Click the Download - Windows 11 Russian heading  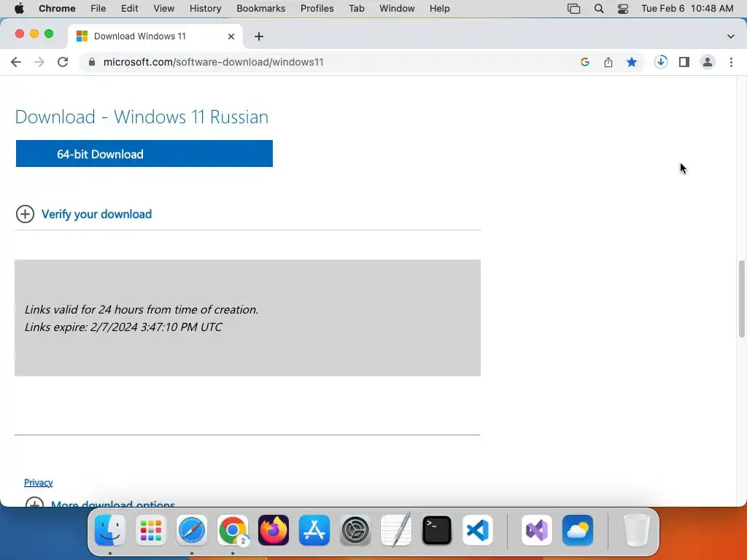(x=142, y=117)
